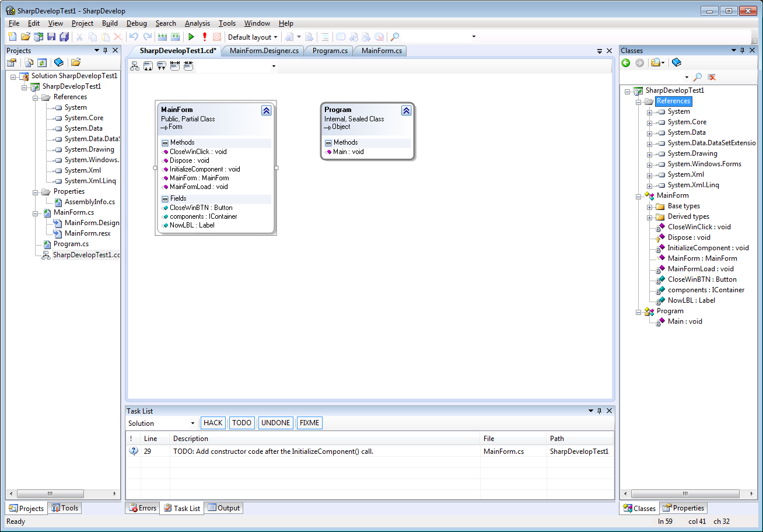Collapse Methods section in Program diagram
The width and height of the screenshot is (763, 532).
[x=328, y=143]
